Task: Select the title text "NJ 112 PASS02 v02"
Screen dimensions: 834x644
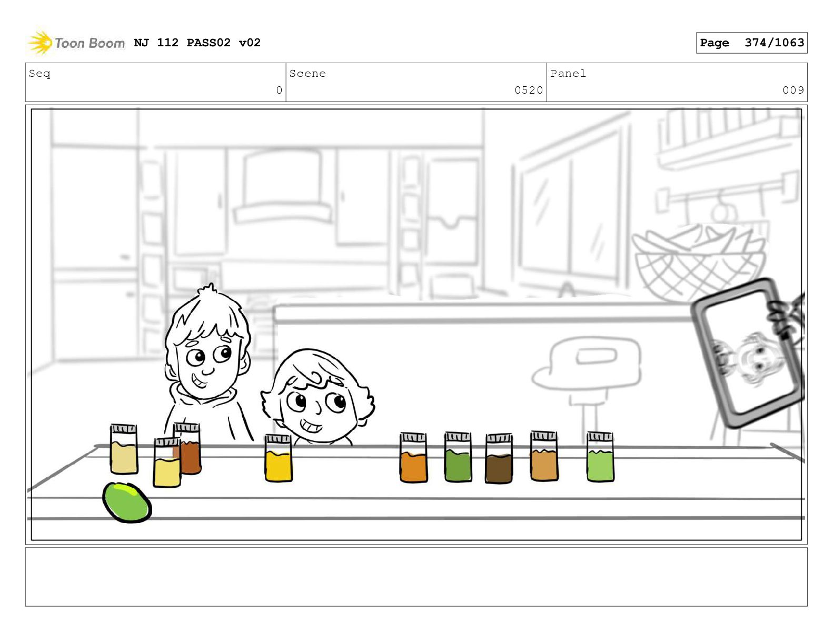Action: pos(197,43)
